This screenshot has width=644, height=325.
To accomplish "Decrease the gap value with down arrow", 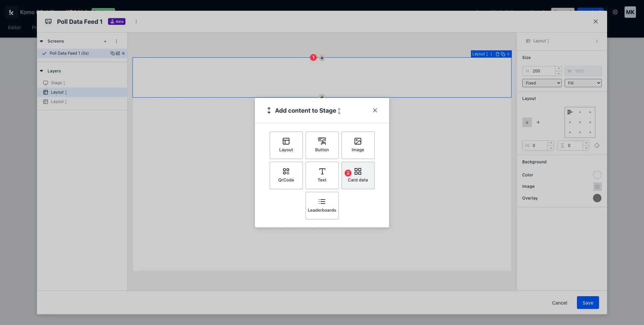I will pos(586,148).
